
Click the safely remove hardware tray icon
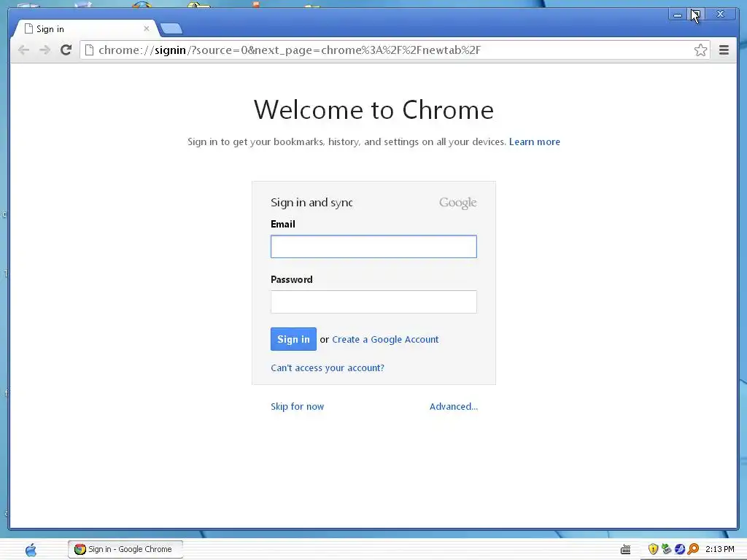click(667, 549)
